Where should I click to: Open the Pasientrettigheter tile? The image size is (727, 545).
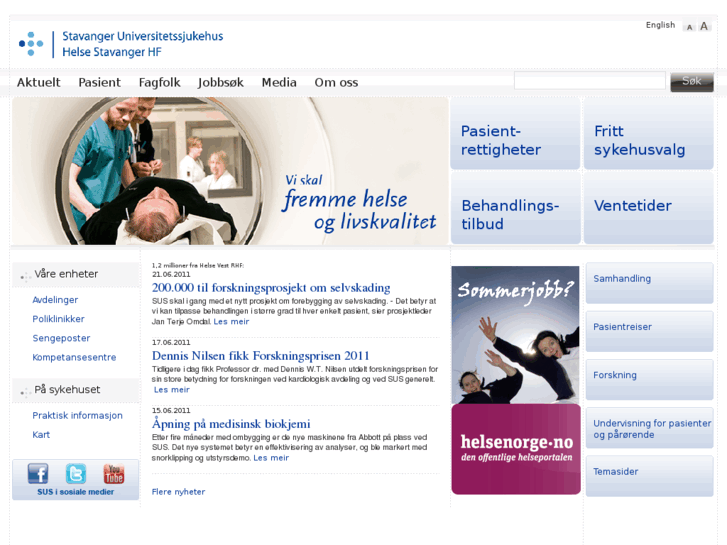(x=515, y=134)
